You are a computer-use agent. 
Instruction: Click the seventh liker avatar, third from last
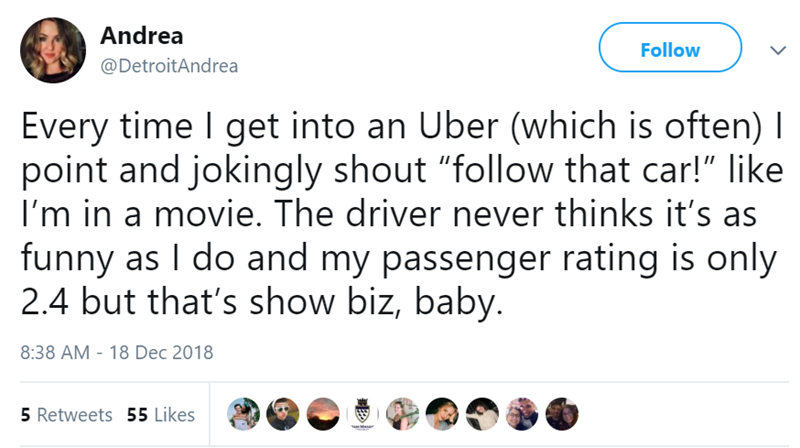pos(479,413)
